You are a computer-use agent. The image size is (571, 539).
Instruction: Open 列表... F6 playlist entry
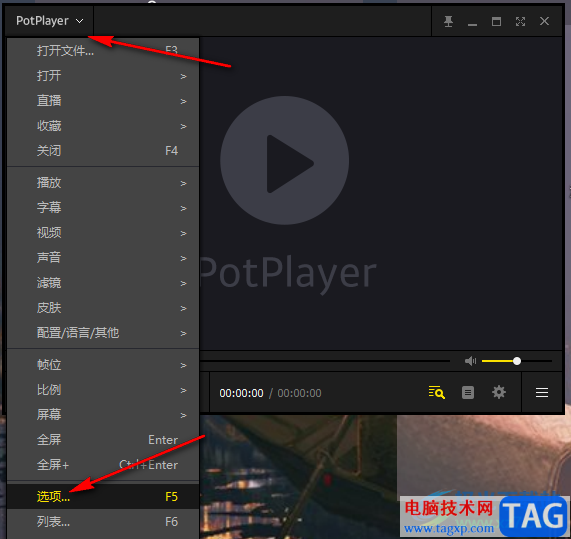pyautogui.click(x=103, y=522)
